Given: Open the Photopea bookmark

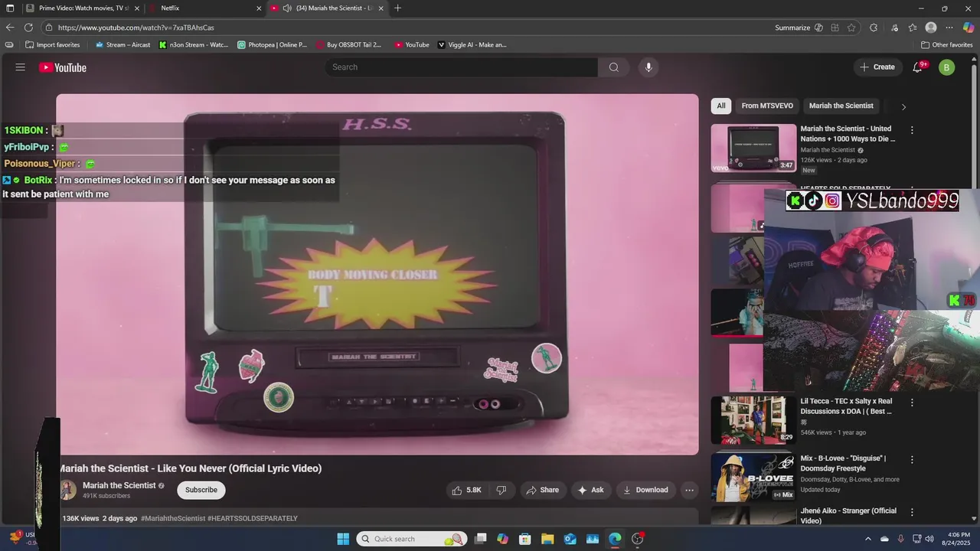Looking at the screenshot, I should (x=272, y=45).
